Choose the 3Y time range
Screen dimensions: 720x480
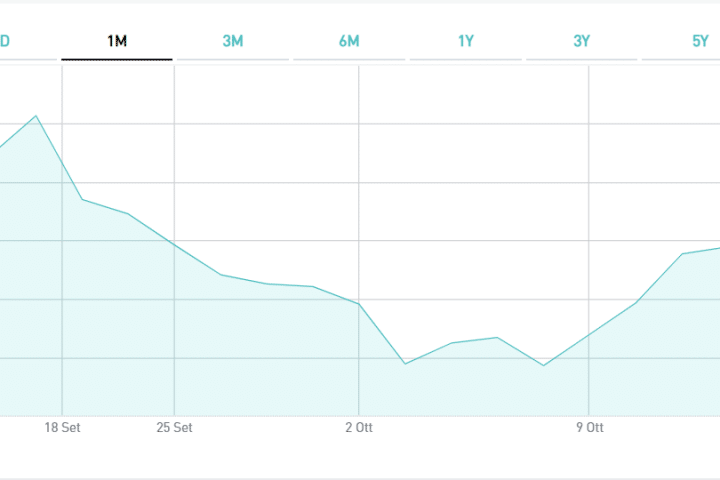point(582,41)
